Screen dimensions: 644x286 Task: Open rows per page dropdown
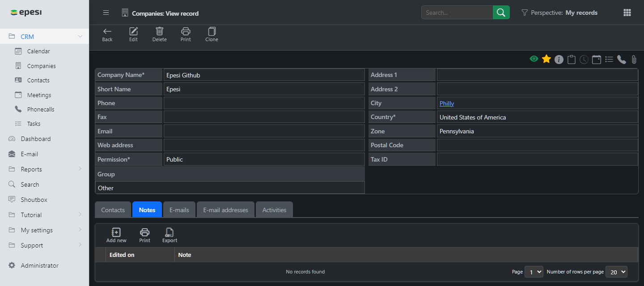(616, 272)
